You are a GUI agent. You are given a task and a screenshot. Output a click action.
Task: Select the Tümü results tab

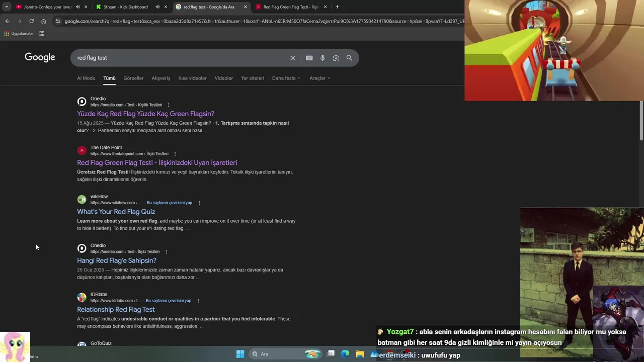109,78
